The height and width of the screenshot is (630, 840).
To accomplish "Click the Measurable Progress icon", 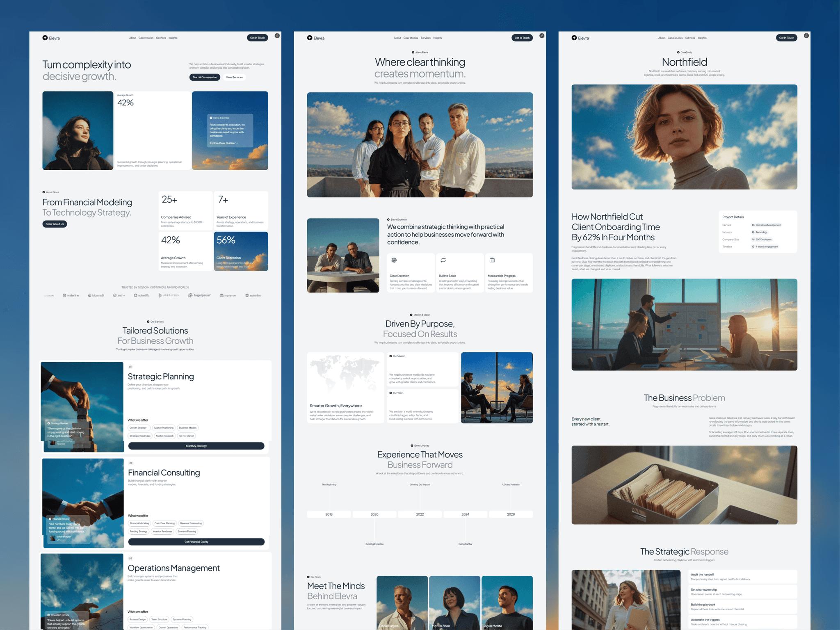I will [492, 260].
